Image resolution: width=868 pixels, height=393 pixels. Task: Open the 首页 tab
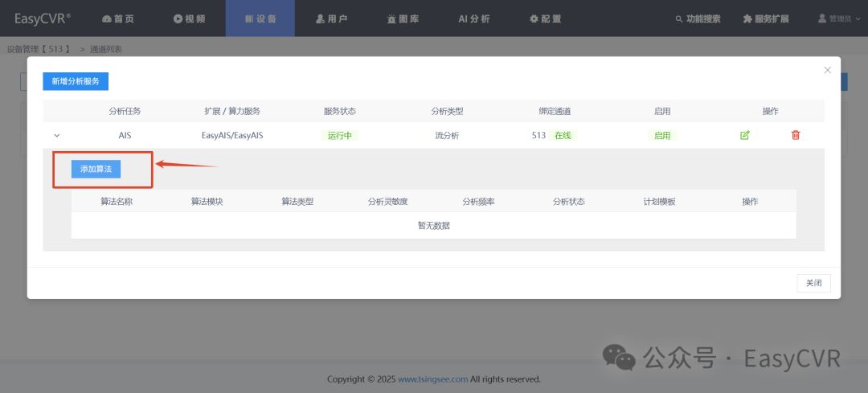(x=118, y=18)
